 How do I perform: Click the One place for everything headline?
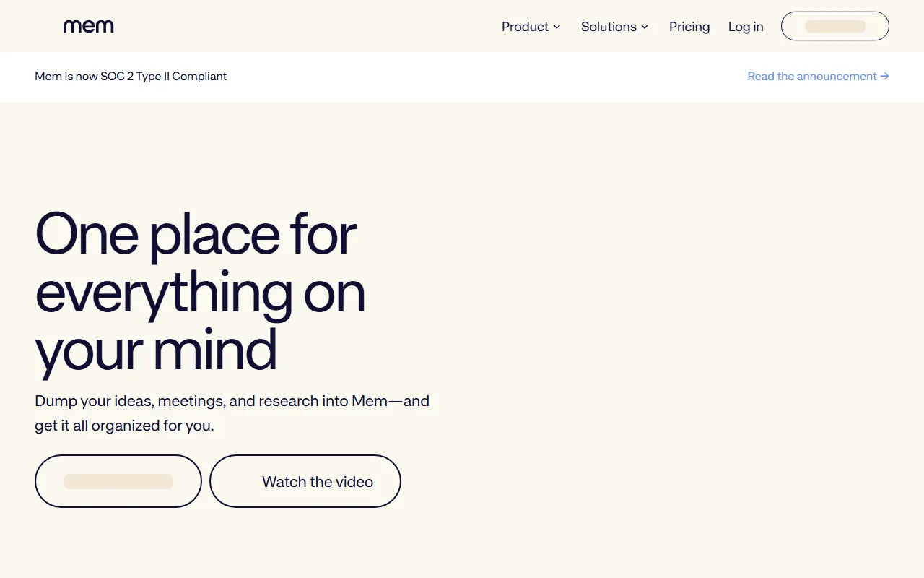[196, 292]
